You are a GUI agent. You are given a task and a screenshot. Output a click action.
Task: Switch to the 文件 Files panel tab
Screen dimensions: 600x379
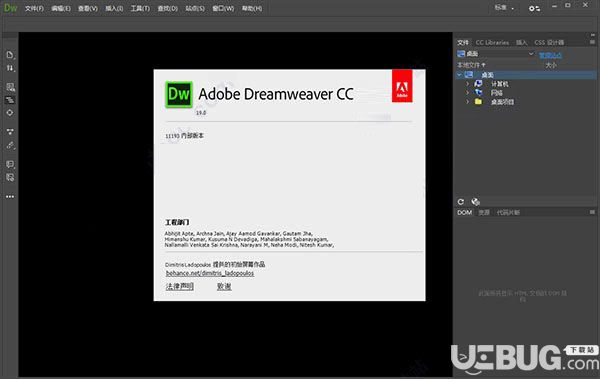(x=463, y=42)
